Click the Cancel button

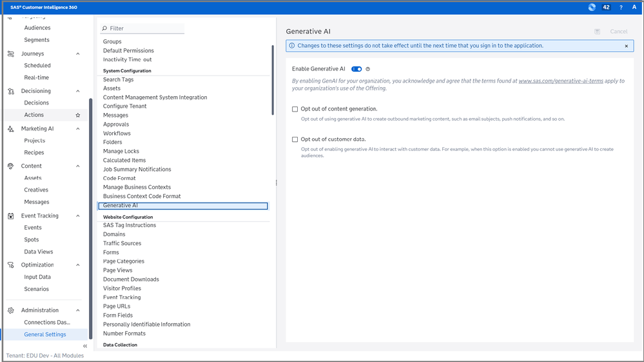click(618, 32)
